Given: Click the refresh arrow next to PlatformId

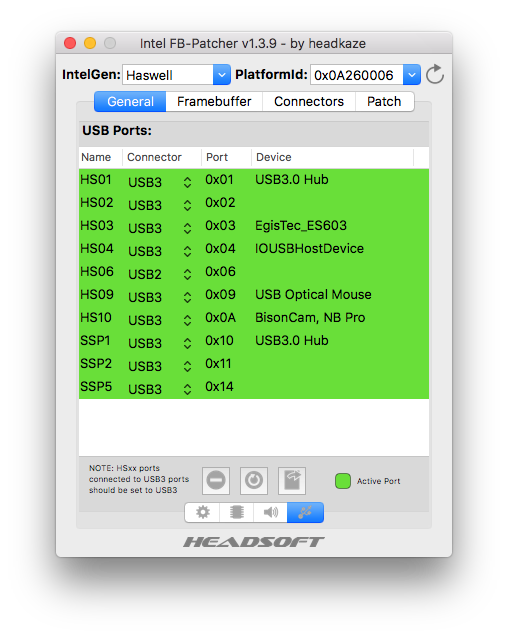Looking at the screenshot, I should coord(434,74).
